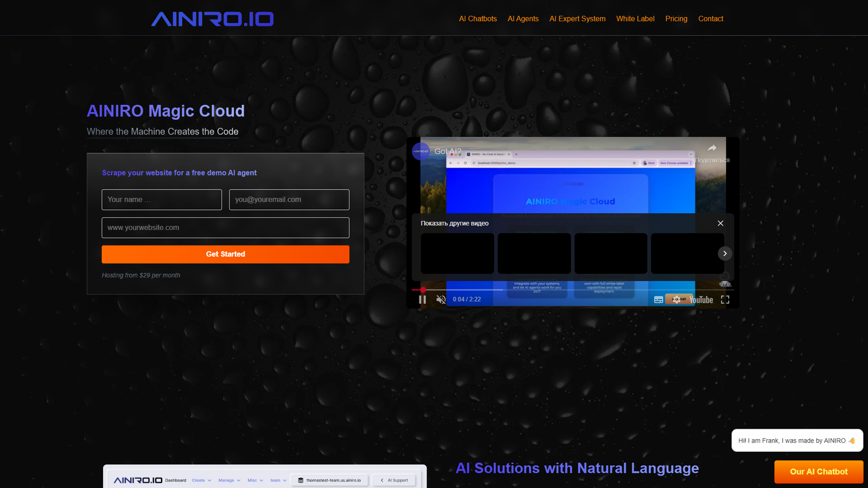Navigate to the Contact page
Screen dimensions: 868x488
tap(711, 18)
